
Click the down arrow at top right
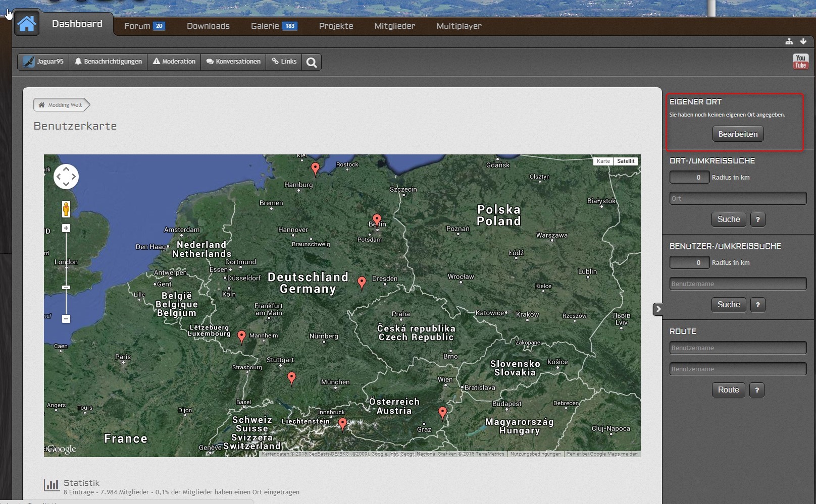click(803, 41)
